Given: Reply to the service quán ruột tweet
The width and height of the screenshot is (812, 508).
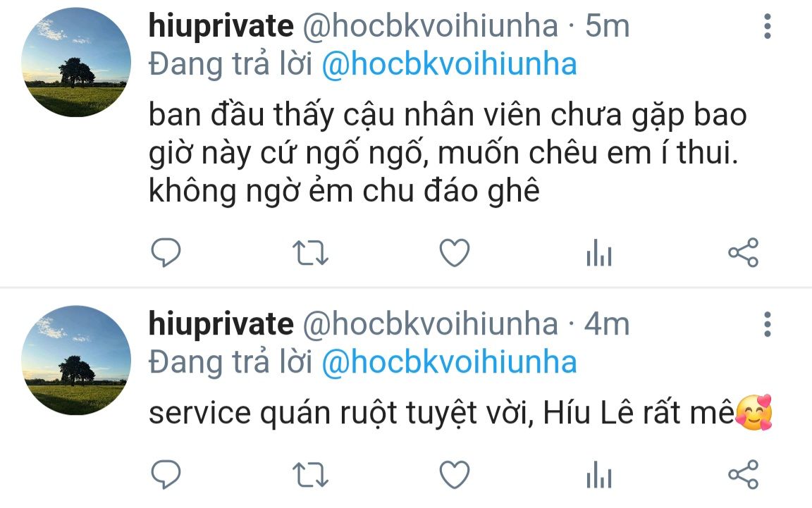Looking at the screenshot, I should (x=166, y=474).
